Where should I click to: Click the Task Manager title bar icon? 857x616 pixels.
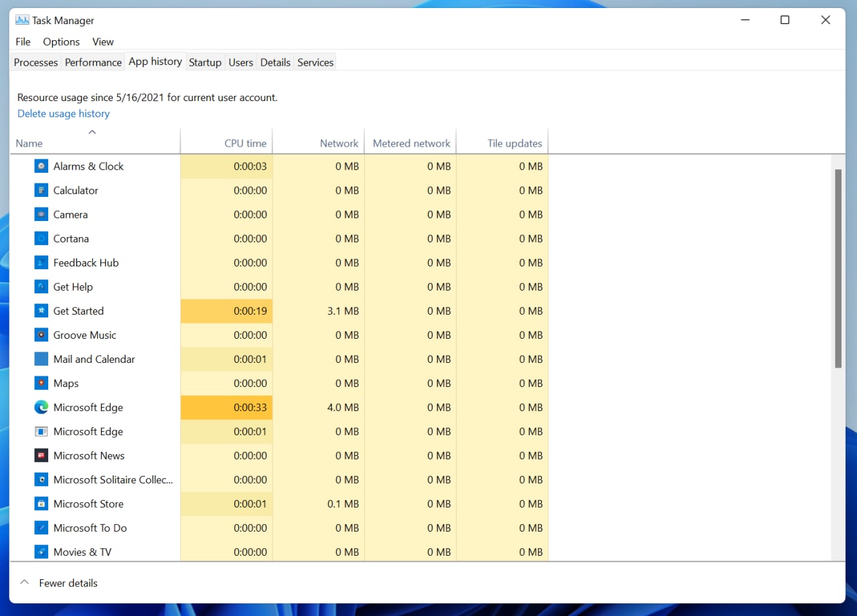pyautogui.click(x=22, y=20)
